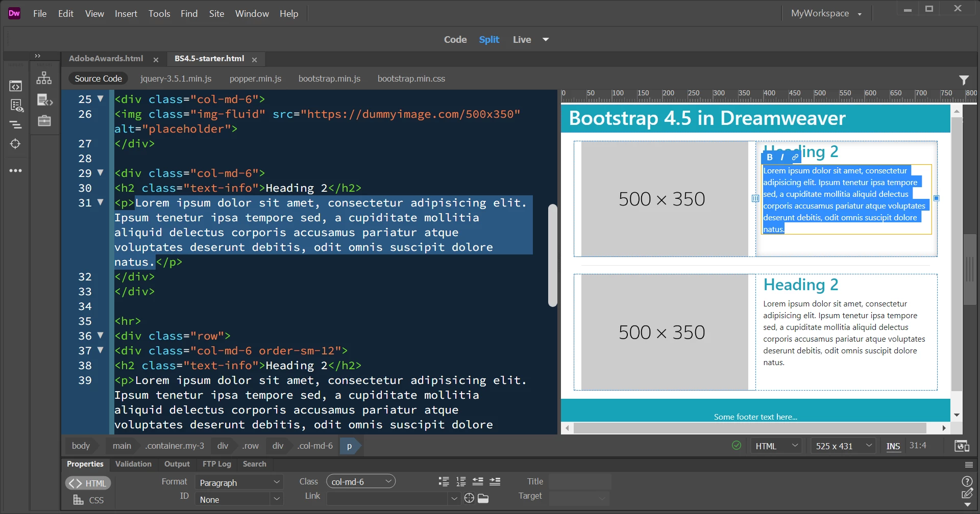Open related file jquery-3.5.1.min.js
Screen dimensions: 980x514
click(176, 79)
